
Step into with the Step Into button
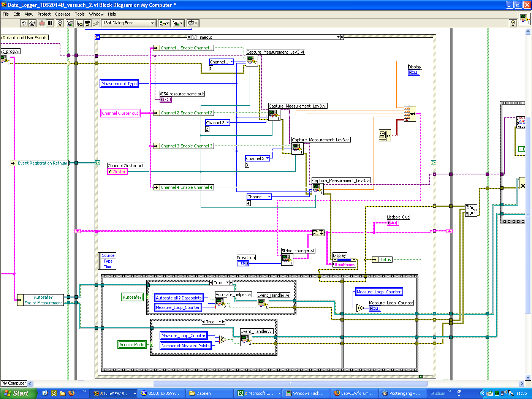pos(79,23)
